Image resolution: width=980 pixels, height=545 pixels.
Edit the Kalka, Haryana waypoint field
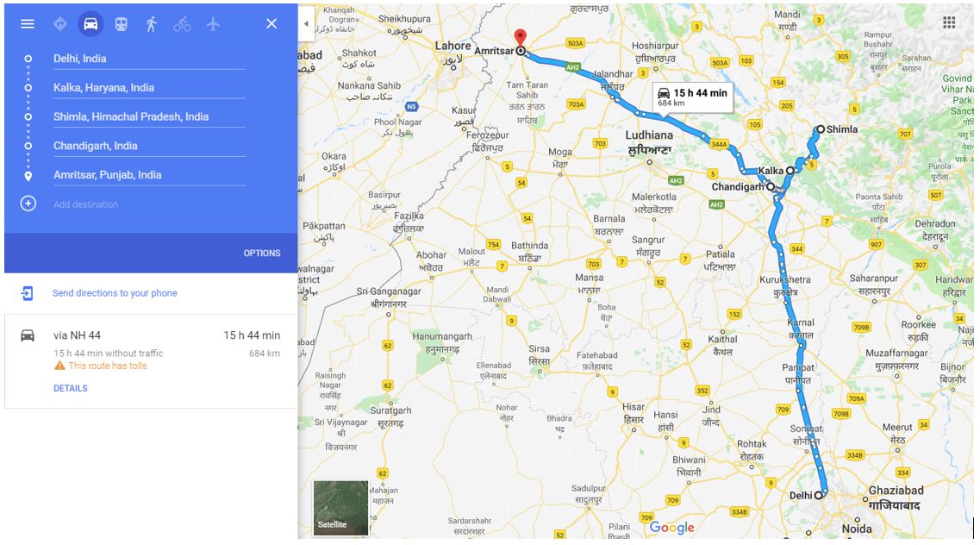tap(149, 87)
